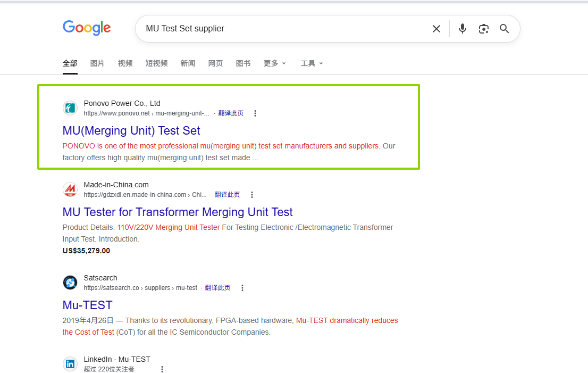Click the Satsearch site favicon

pos(70,283)
